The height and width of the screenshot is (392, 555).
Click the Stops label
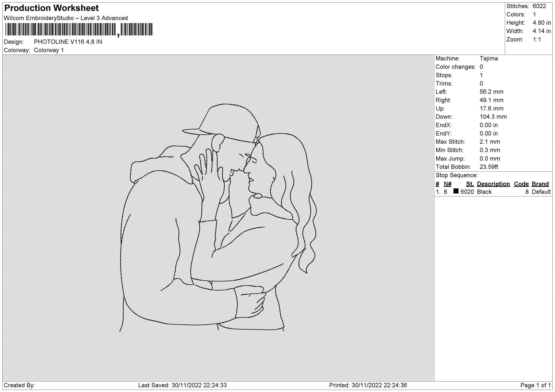(x=444, y=76)
